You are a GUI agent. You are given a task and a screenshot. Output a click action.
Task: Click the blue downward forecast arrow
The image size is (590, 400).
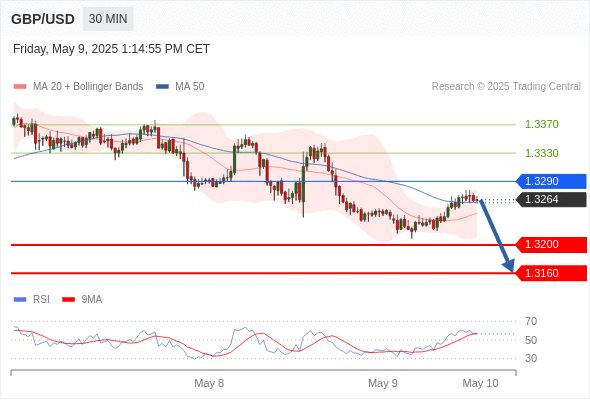coord(496,236)
